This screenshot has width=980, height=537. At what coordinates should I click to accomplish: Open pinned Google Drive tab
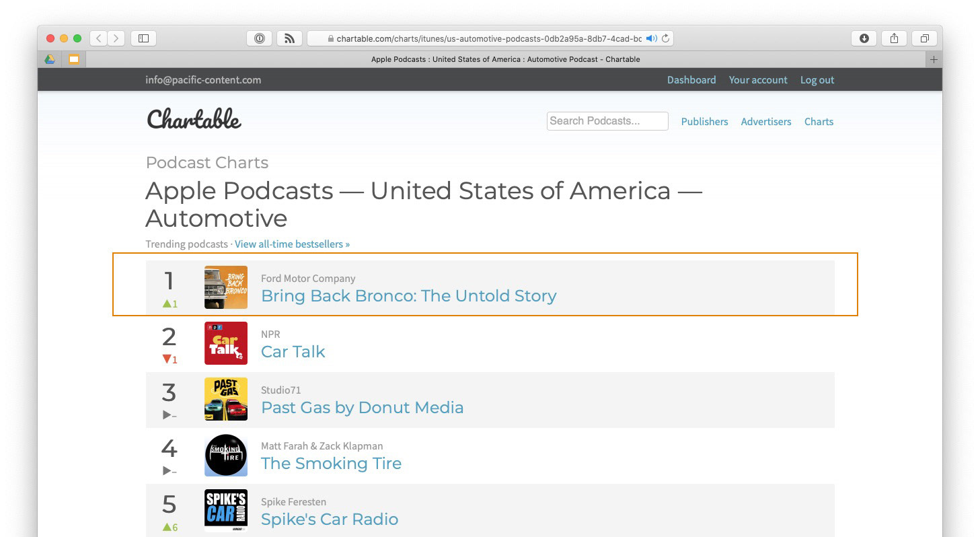(x=50, y=59)
